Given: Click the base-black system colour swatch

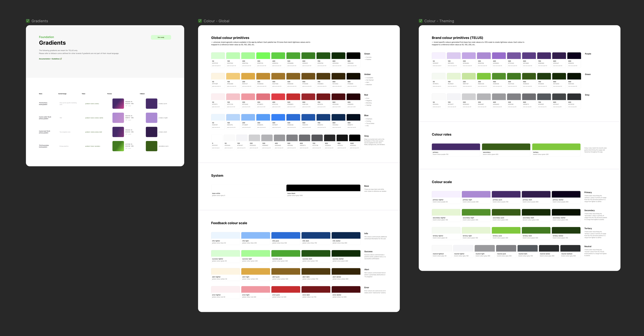Looking at the screenshot, I should point(323,188).
